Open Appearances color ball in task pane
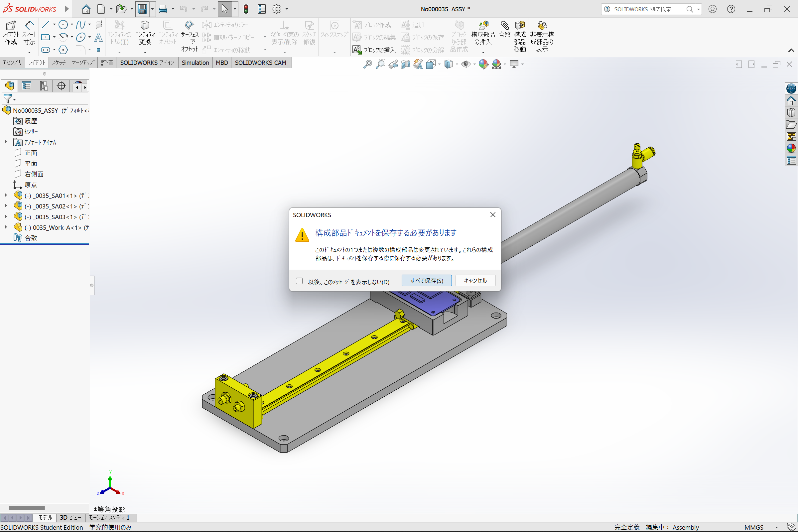Screen dimensions: 798x532 [x=791, y=148]
